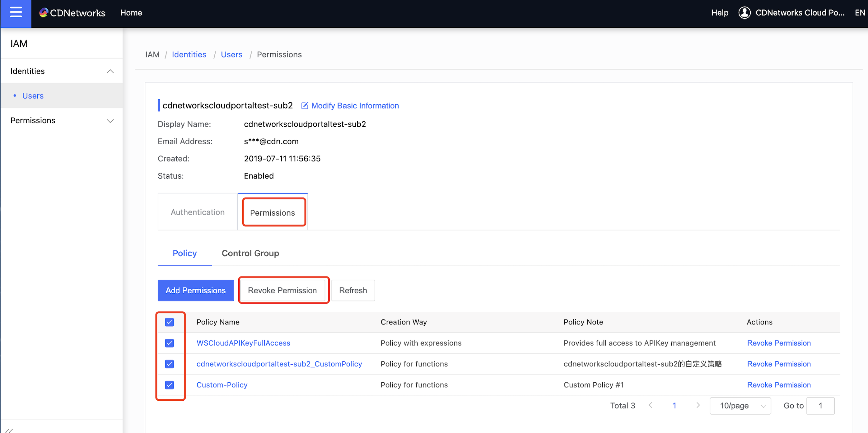Go to next page arrow
Image resolution: width=868 pixels, height=433 pixels.
(x=698, y=405)
